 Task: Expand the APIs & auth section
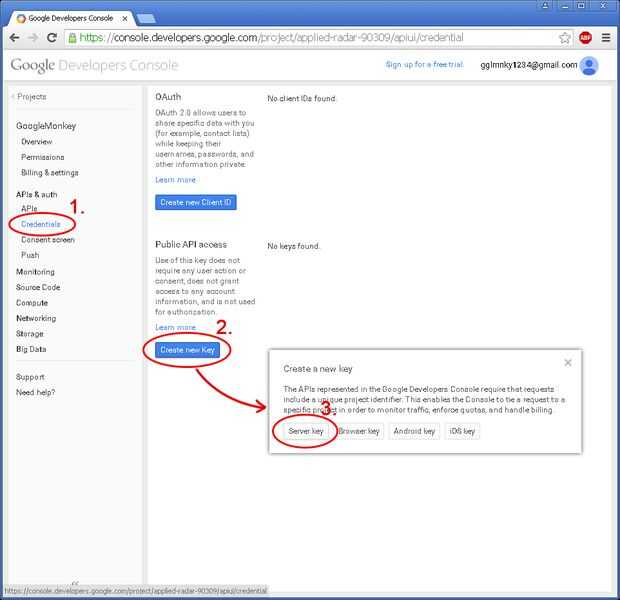coord(36,195)
